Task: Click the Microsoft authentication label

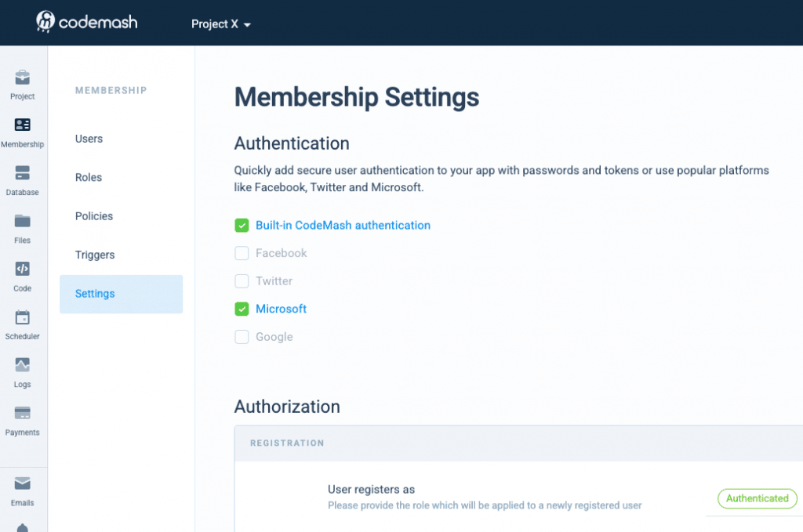Action: tap(282, 309)
